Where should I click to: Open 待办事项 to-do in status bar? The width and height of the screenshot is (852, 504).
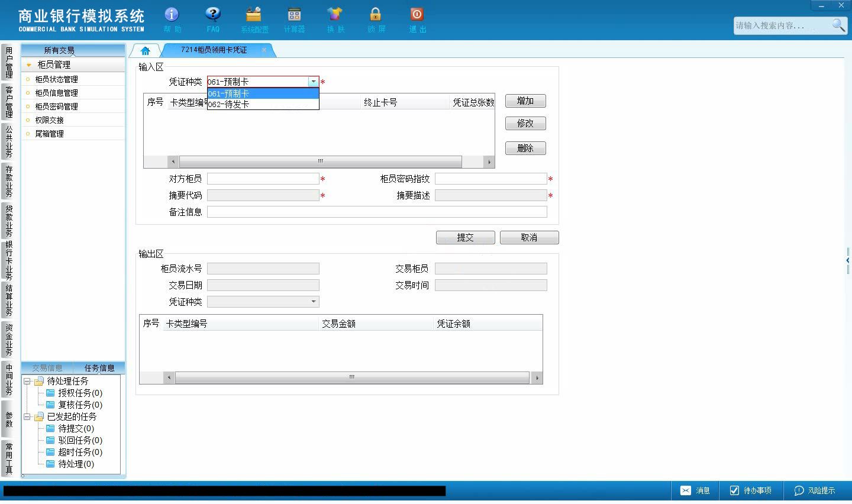click(751, 490)
